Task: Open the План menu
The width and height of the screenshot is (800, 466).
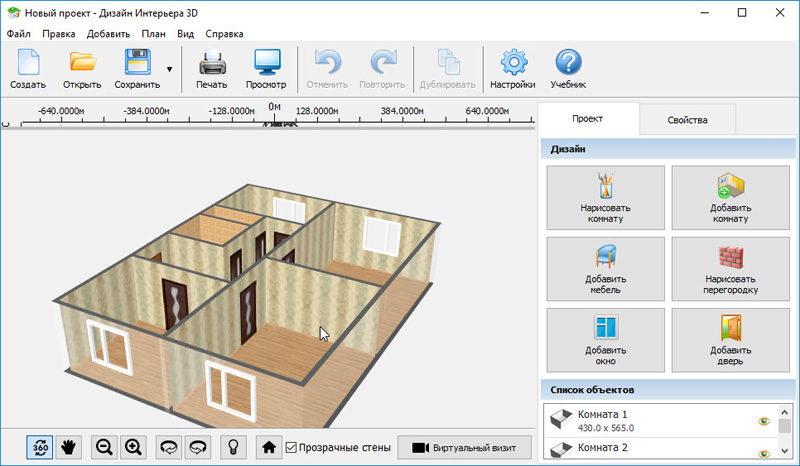Action: (154, 34)
